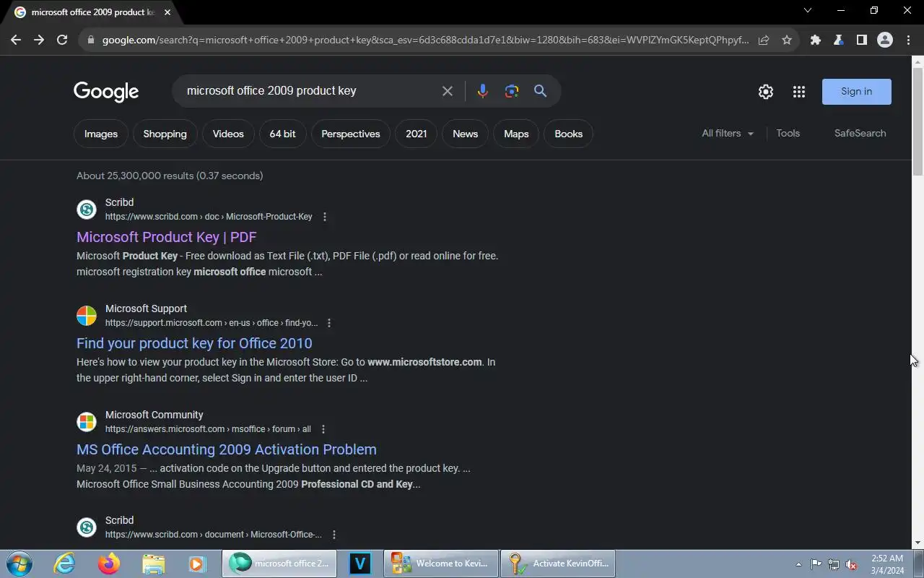Click inside Google search box text
The image size is (924, 578).
coord(271,91)
